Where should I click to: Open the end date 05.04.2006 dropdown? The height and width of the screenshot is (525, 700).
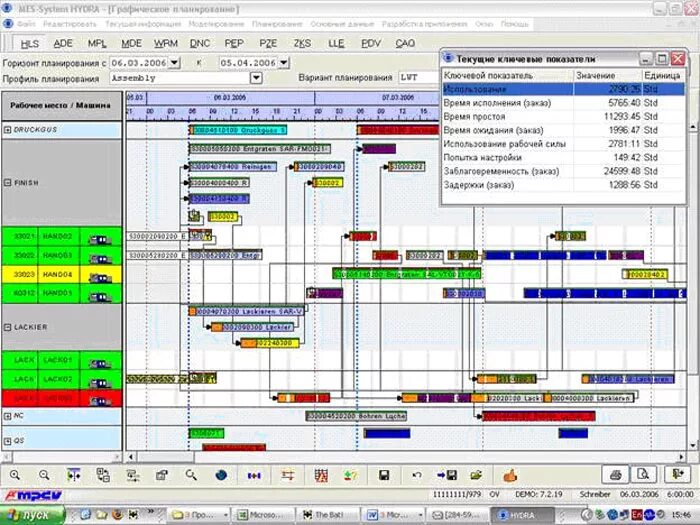tap(283, 63)
